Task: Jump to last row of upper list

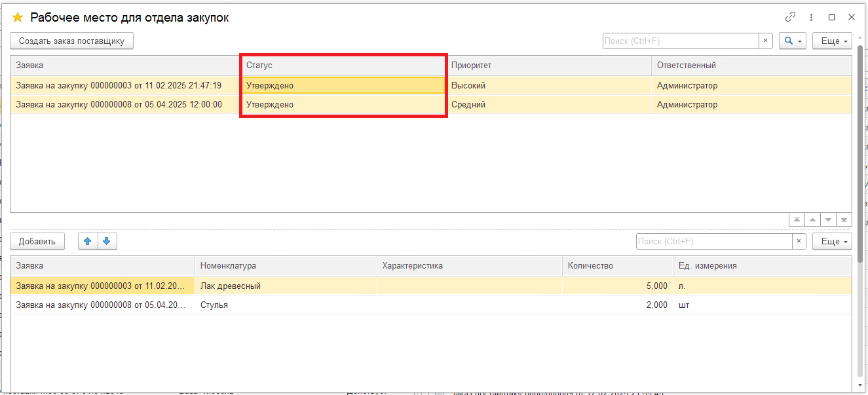Action: (844, 220)
